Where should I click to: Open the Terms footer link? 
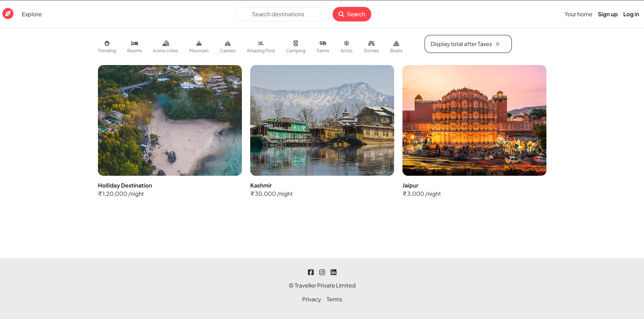334,299
